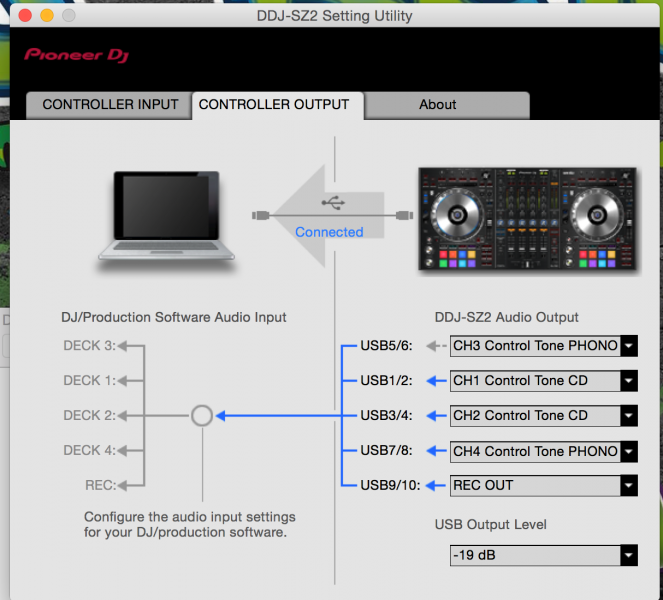The width and height of the screenshot is (663, 600).
Task: Click the USB1/2 label
Action: click(386, 381)
